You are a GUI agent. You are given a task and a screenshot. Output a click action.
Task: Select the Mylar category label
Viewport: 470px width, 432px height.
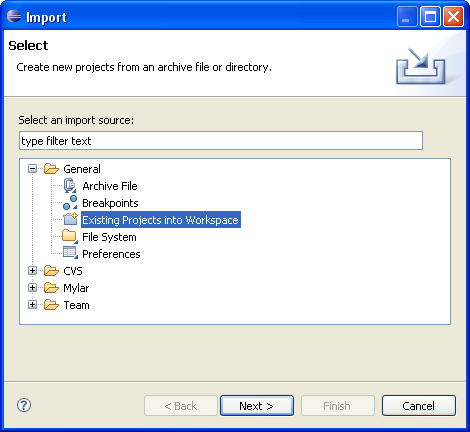(x=76, y=288)
